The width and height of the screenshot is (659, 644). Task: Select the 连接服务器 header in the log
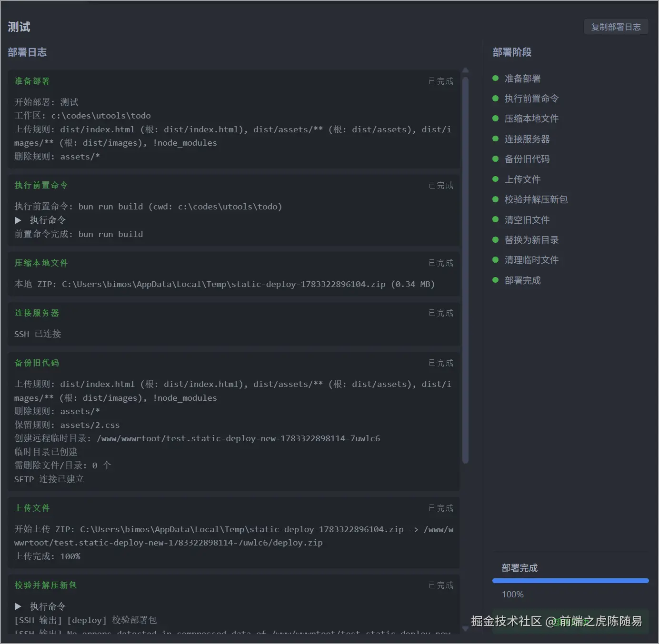pos(37,313)
